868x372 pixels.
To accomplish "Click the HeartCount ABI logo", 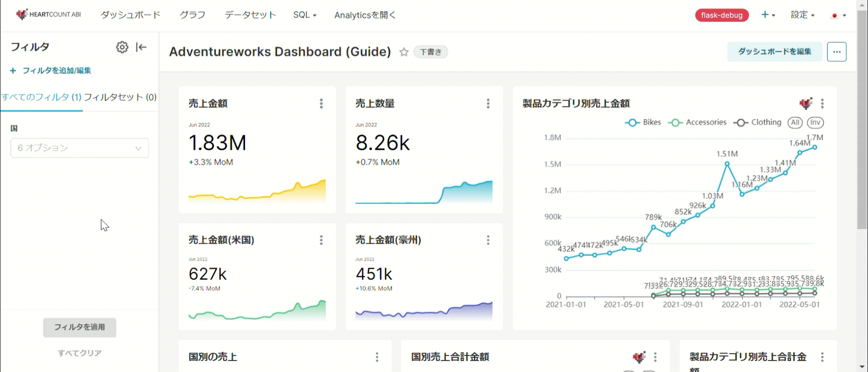I will [48, 14].
